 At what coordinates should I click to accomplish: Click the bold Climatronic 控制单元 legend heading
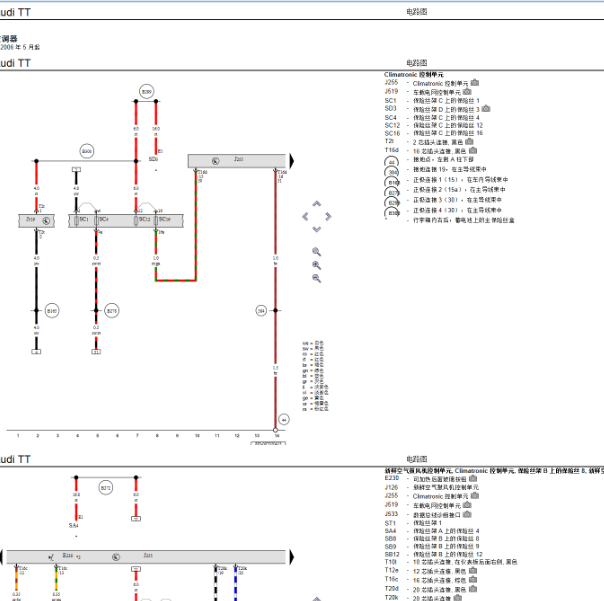point(414,74)
